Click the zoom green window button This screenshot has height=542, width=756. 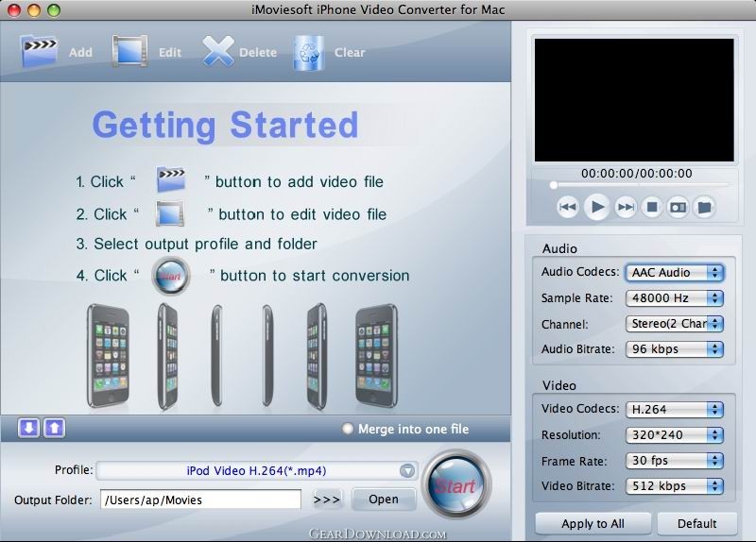coord(54,9)
